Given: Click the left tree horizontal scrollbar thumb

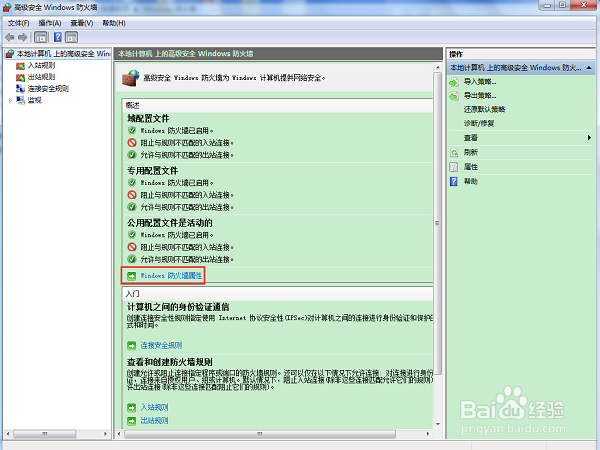Looking at the screenshot, I should point(45,434).
